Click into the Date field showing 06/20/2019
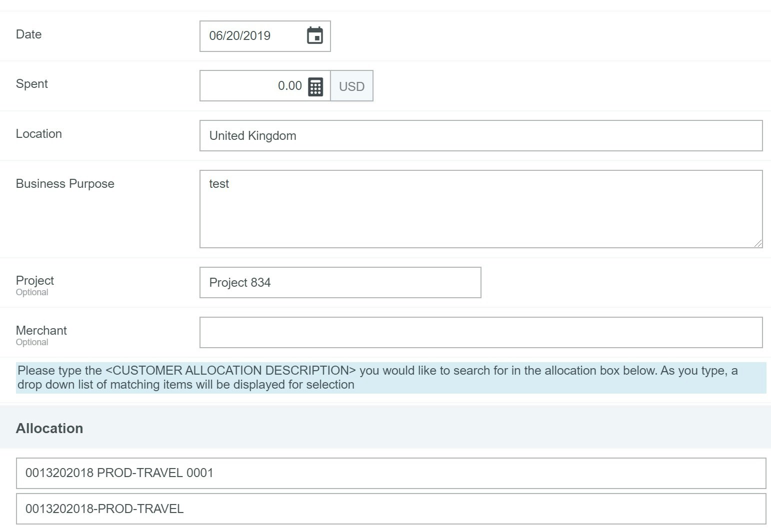 [x=250, y=36]
